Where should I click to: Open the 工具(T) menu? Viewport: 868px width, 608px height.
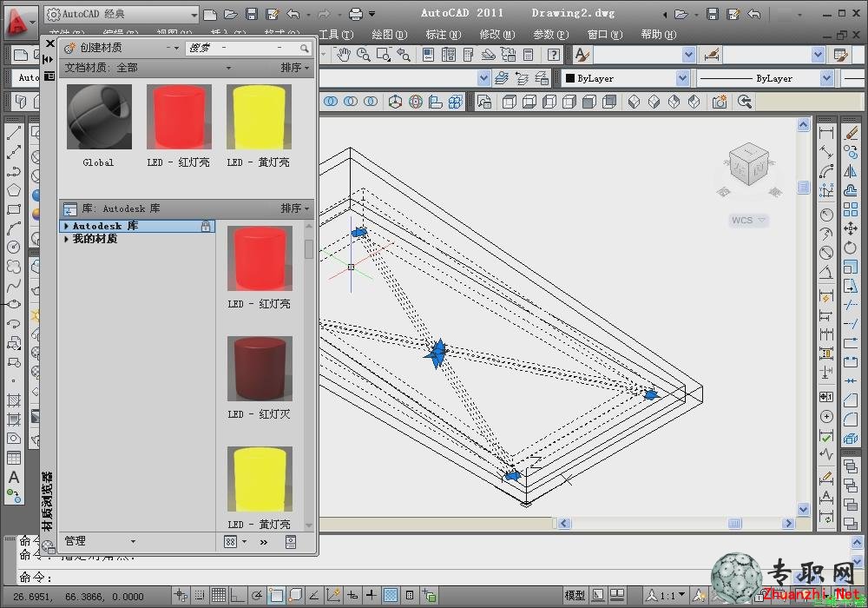(336, 35)
